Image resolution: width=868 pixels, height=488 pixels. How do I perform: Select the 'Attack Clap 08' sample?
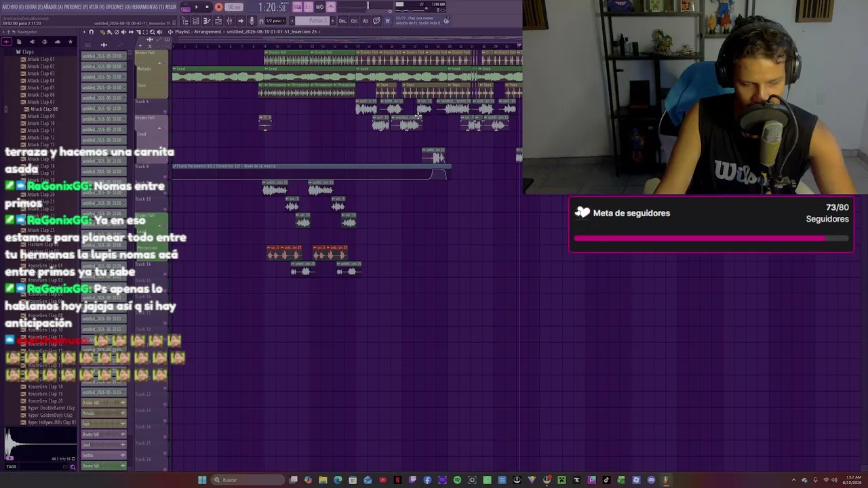click(x=43, y=109)
